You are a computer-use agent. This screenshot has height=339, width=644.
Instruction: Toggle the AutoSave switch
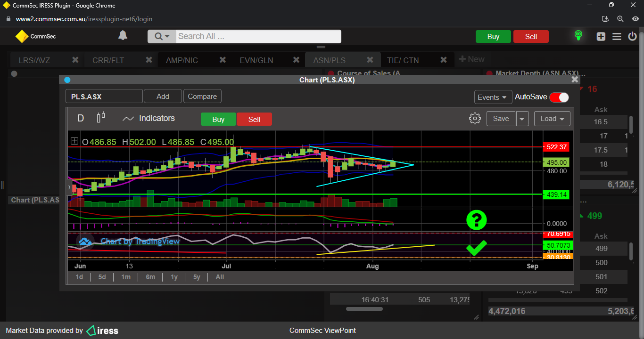coord(559,97)
